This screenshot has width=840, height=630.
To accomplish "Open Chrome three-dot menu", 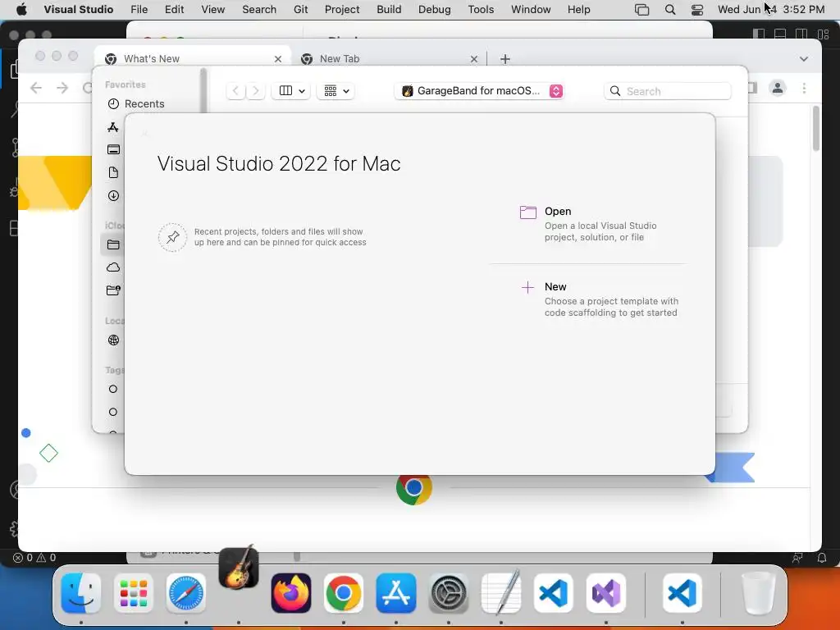I will [804, 88].
